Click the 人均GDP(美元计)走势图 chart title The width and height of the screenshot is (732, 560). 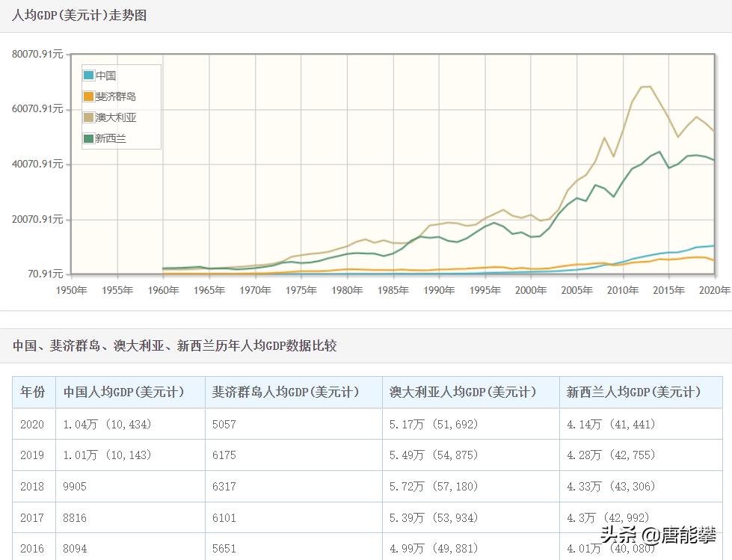tap(79, 15)
